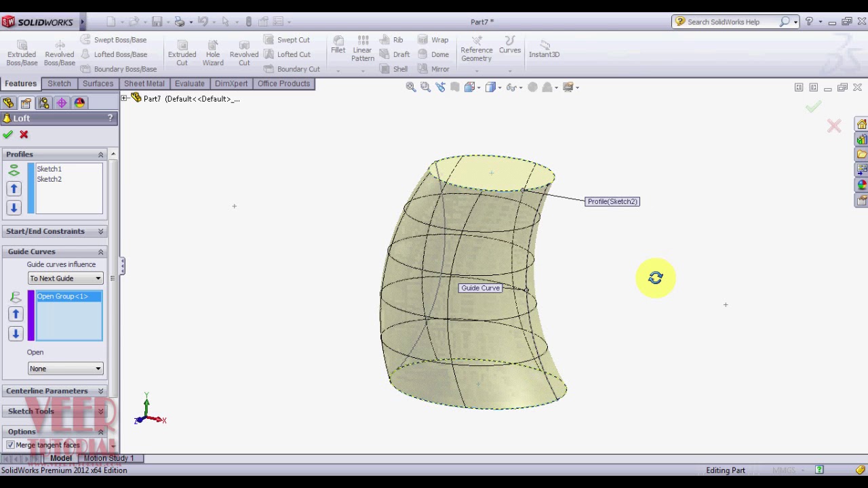Collapse Profiles section

coord(101,155)
